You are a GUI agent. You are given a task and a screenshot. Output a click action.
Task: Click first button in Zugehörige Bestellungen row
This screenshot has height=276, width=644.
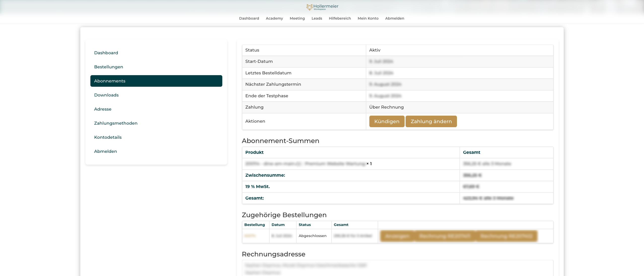click(397, 236)
